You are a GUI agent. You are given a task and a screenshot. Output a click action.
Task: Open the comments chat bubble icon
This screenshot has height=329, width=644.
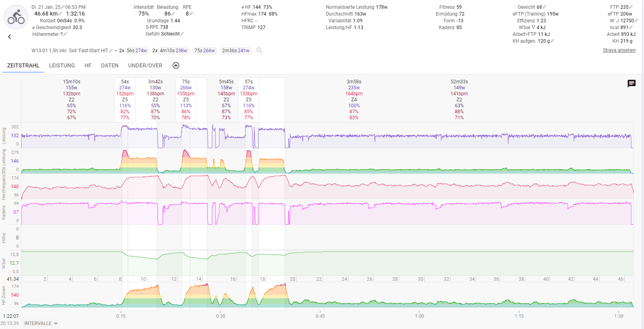pos(631,83)
